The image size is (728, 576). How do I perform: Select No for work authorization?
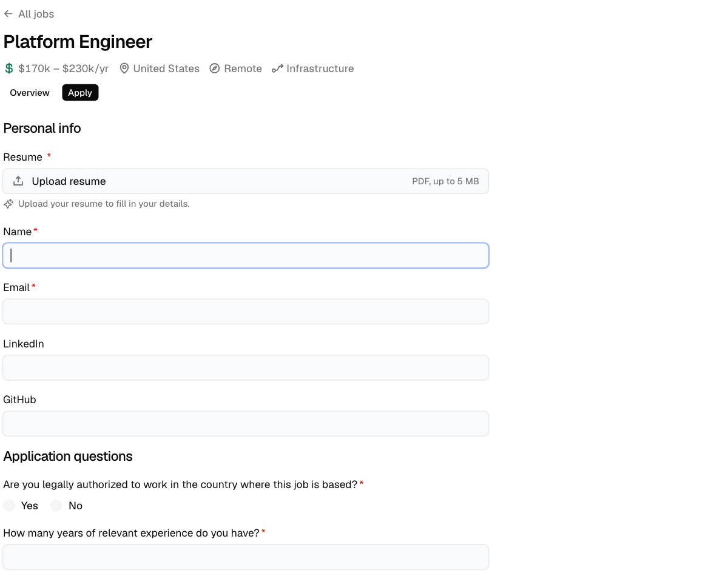coord(56,506)
